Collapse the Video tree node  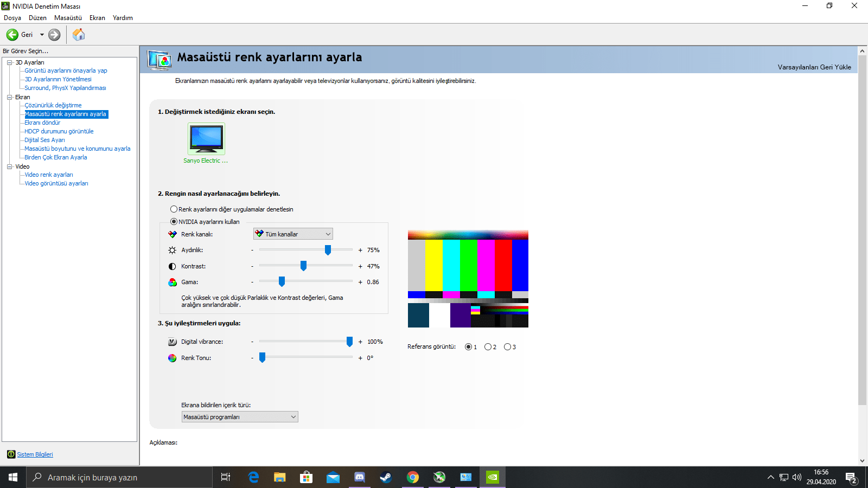[x=9, y=166]
